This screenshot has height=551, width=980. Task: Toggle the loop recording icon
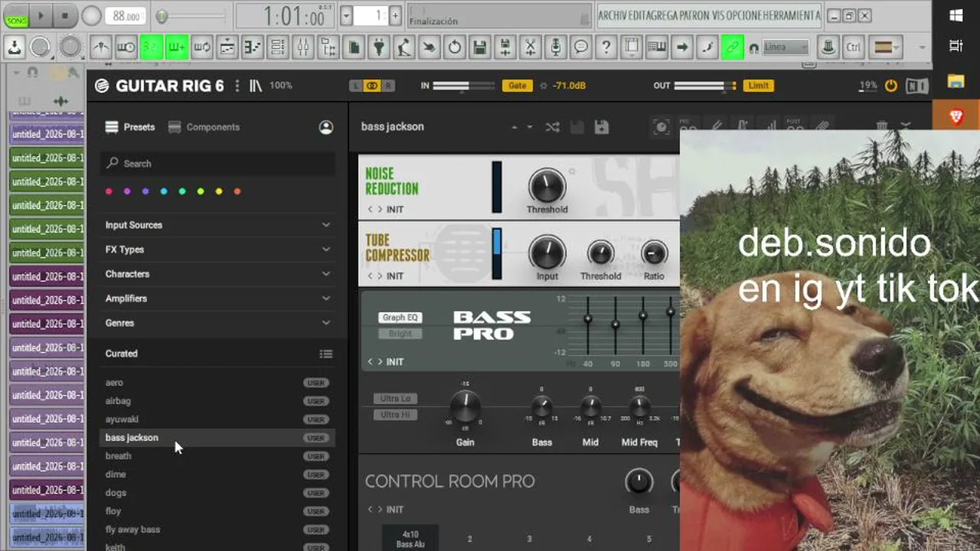pos(202,47)
